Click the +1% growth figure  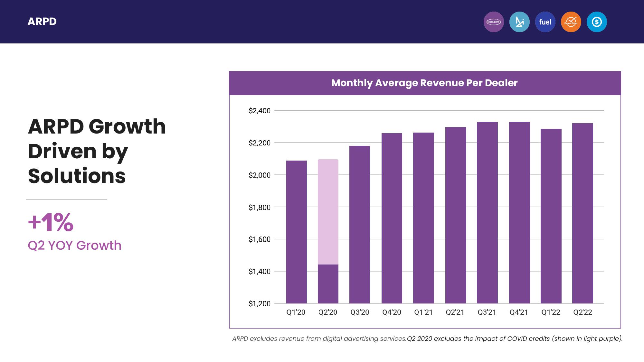[x=51, y=222]
